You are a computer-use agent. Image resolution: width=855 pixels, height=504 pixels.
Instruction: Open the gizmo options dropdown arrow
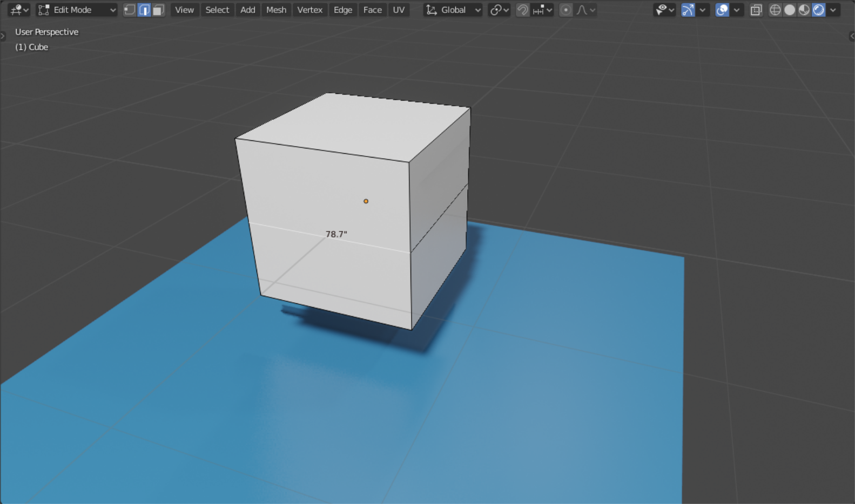[702, 10]
